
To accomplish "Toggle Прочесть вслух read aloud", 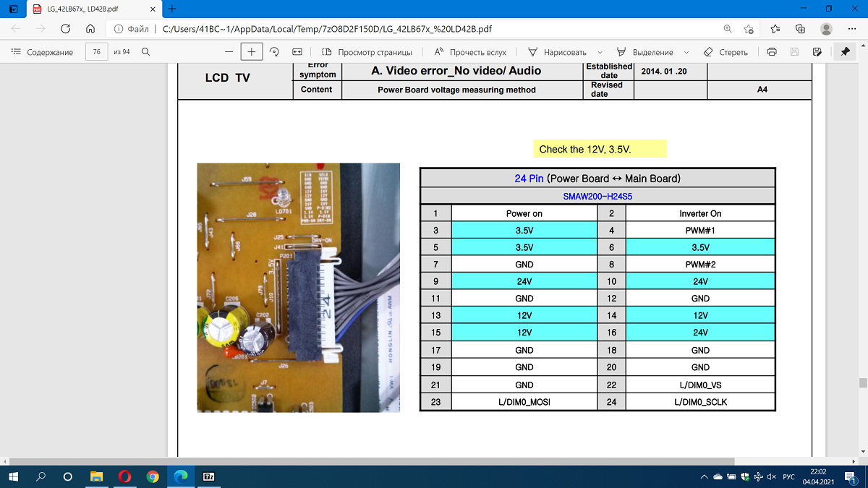I will pos(469,52).
